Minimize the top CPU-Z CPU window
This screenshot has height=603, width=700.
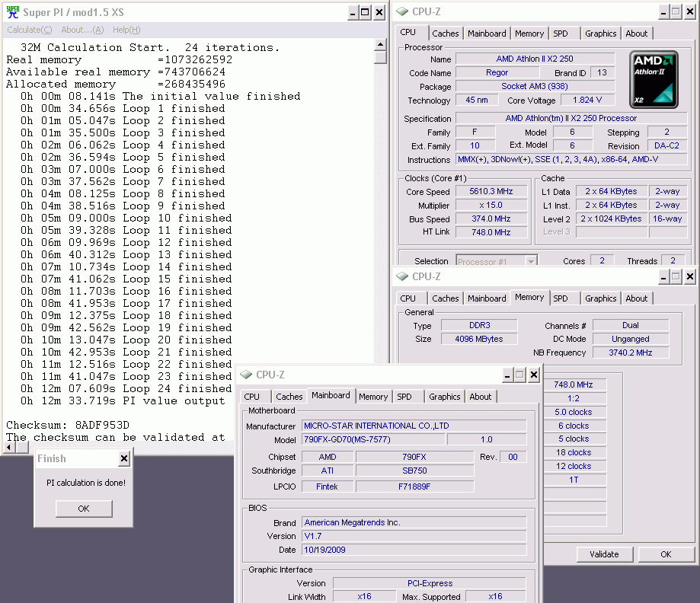pos(663,12)
